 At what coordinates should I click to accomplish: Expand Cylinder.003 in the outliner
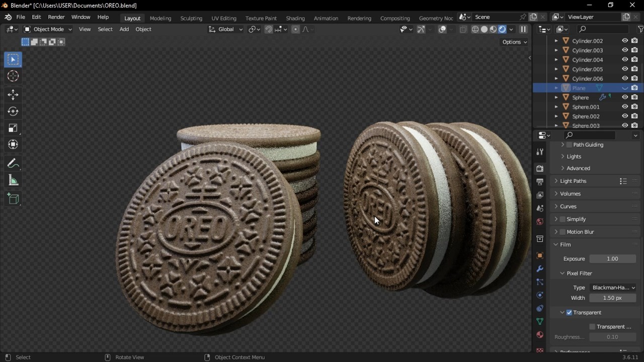coord(556,50)
